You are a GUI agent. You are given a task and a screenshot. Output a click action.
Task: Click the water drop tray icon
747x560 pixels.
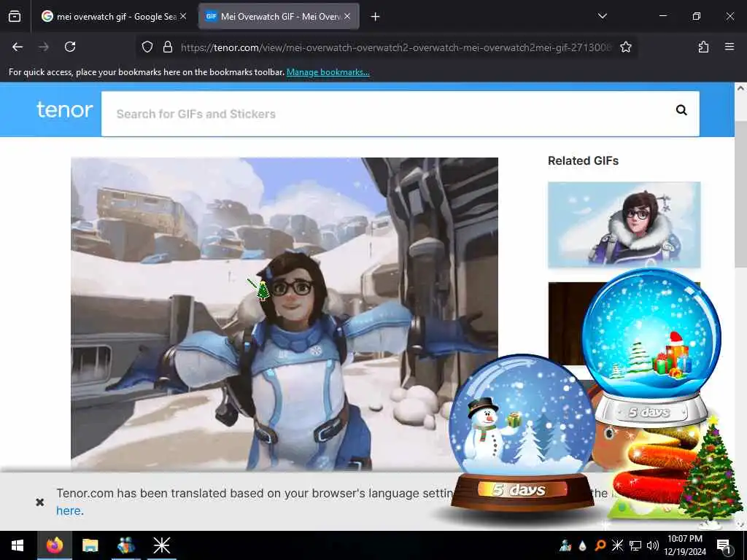[582, 545]
